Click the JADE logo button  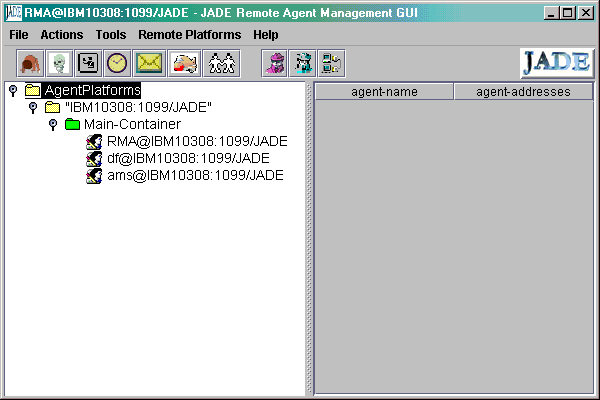coord(557,63)
